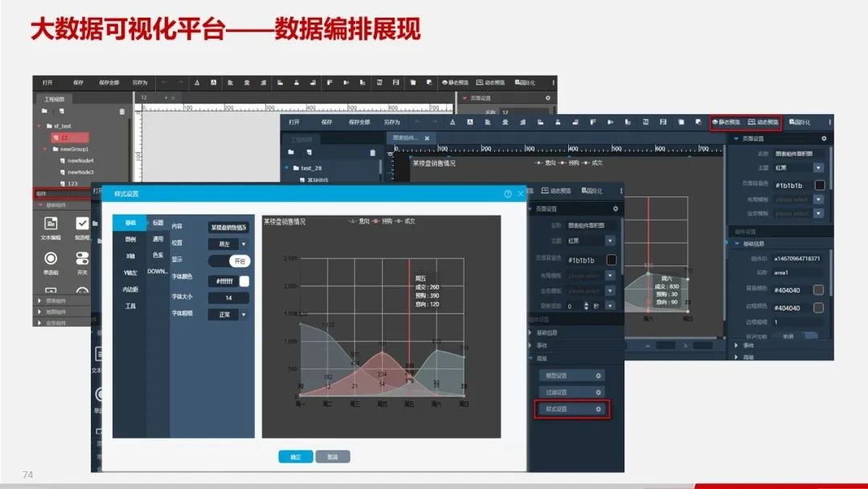Click outlined A text icon in grey window toolbar
The height and width of the screenshot is (489, 868).
[197, 83]
